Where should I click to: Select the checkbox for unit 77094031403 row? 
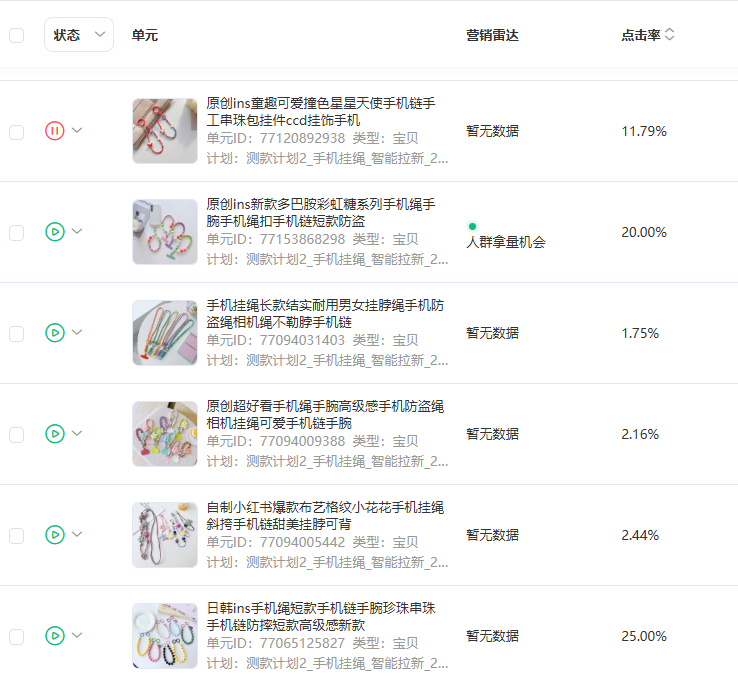click(x=16, y=333)
